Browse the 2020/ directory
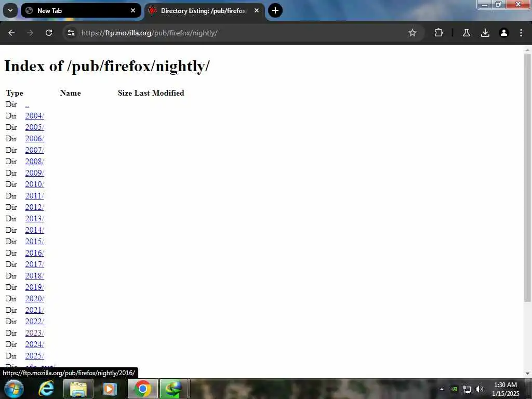 click(35, 299)
